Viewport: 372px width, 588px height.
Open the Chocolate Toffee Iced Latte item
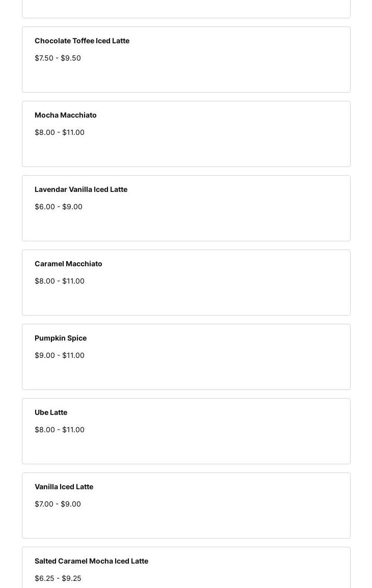pyautogui.click(x=82, y=41)
